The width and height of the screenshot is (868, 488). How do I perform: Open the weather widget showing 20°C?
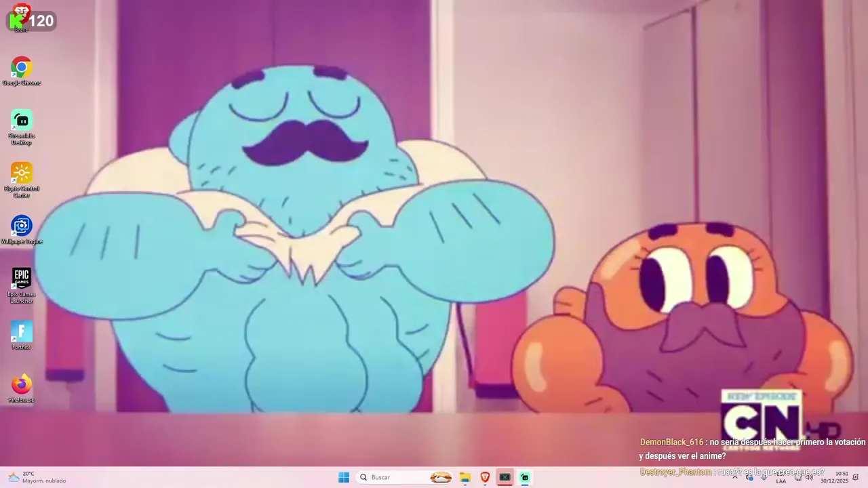click(x=37, y=477)
